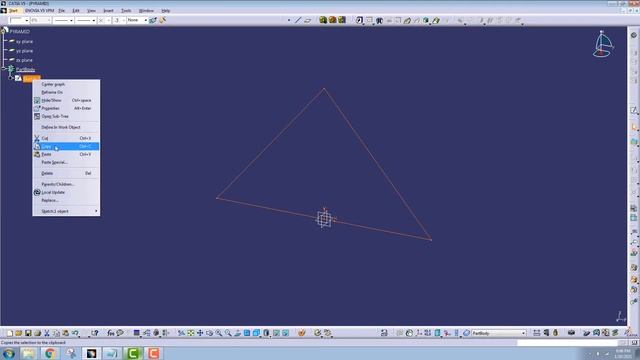Choose Delete in context menu
Screen dimensions: 640x360
tap(47, 173)
